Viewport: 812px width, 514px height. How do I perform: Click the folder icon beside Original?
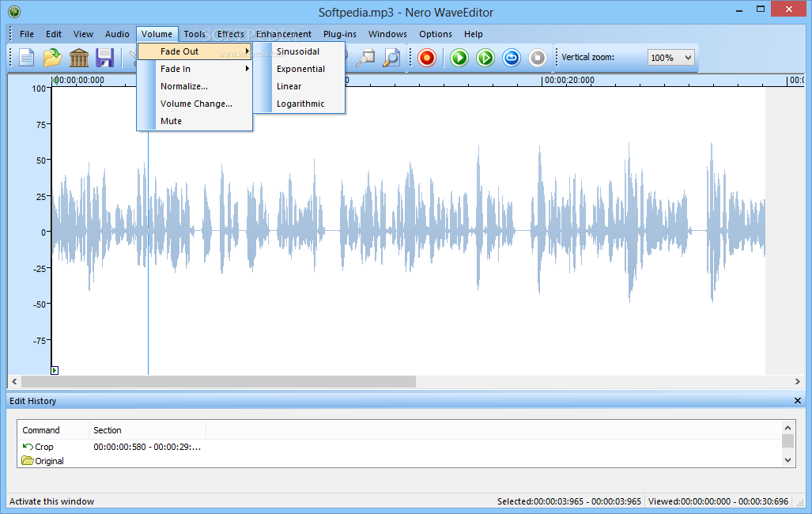(28, 460)
